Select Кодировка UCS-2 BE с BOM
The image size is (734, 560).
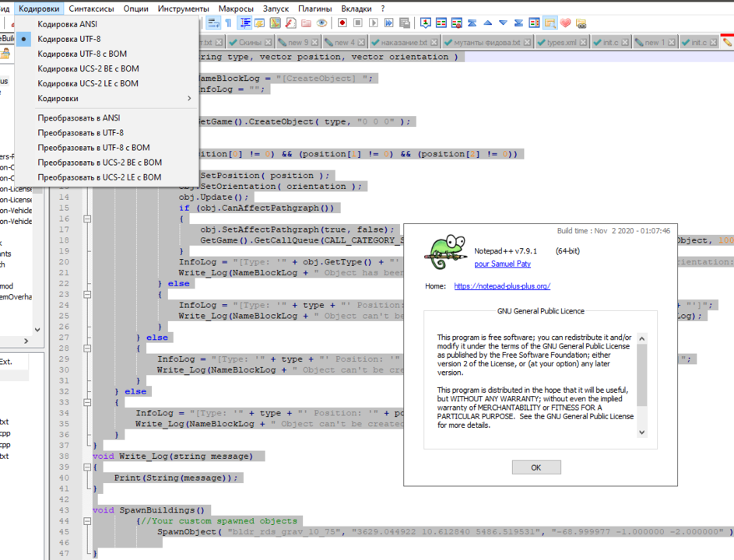pos(107,68)
